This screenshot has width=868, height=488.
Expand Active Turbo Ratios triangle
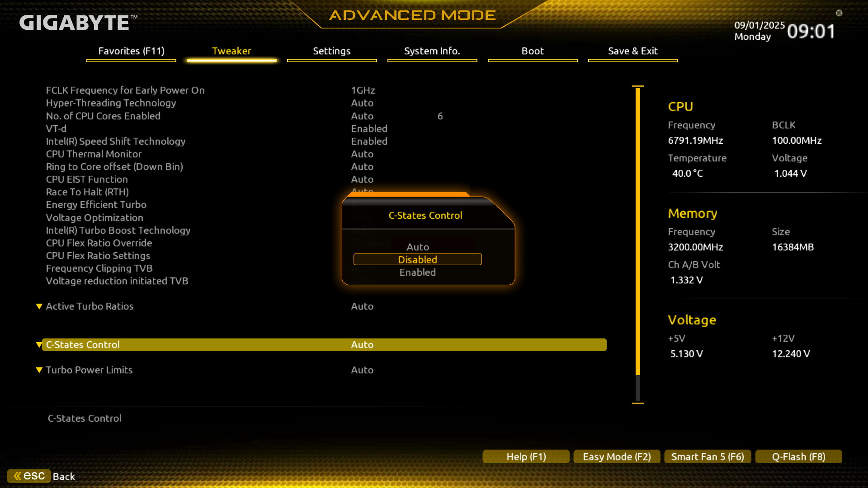[39, 306]
